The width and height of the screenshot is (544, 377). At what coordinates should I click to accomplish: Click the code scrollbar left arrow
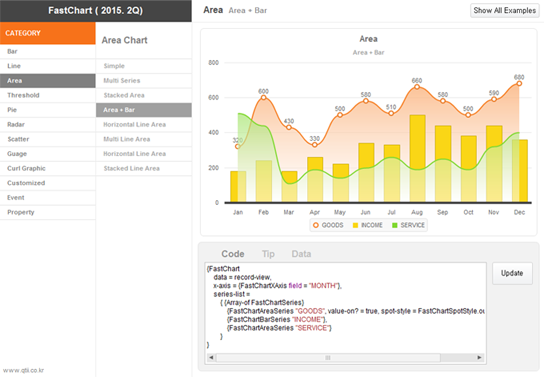[211, 358]
